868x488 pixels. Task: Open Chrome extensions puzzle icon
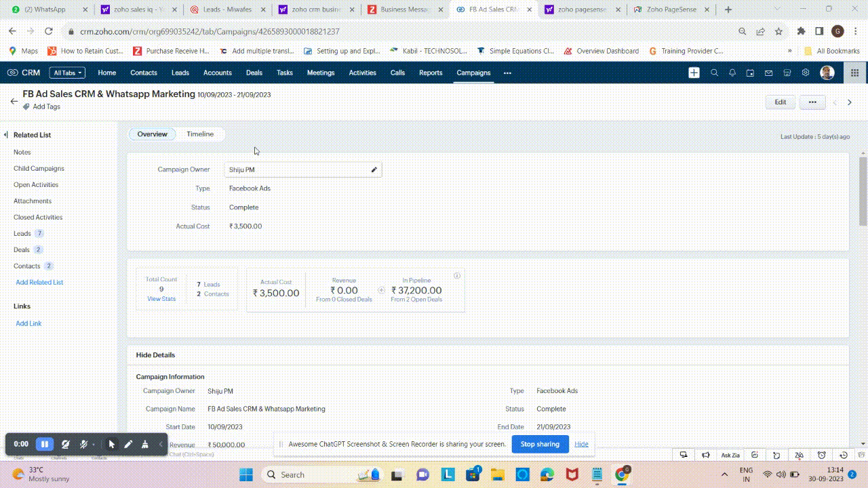801,31
